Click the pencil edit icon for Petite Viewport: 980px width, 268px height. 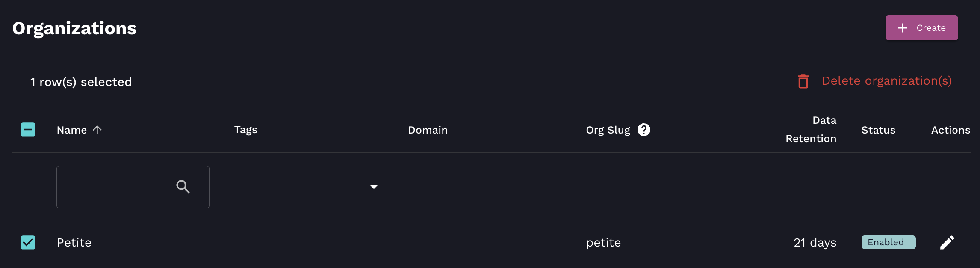tap(947, 242)
